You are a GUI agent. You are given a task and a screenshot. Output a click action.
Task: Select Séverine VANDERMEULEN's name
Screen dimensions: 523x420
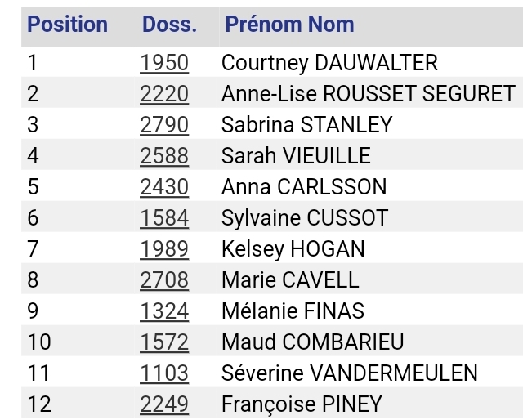pos(349,373)
